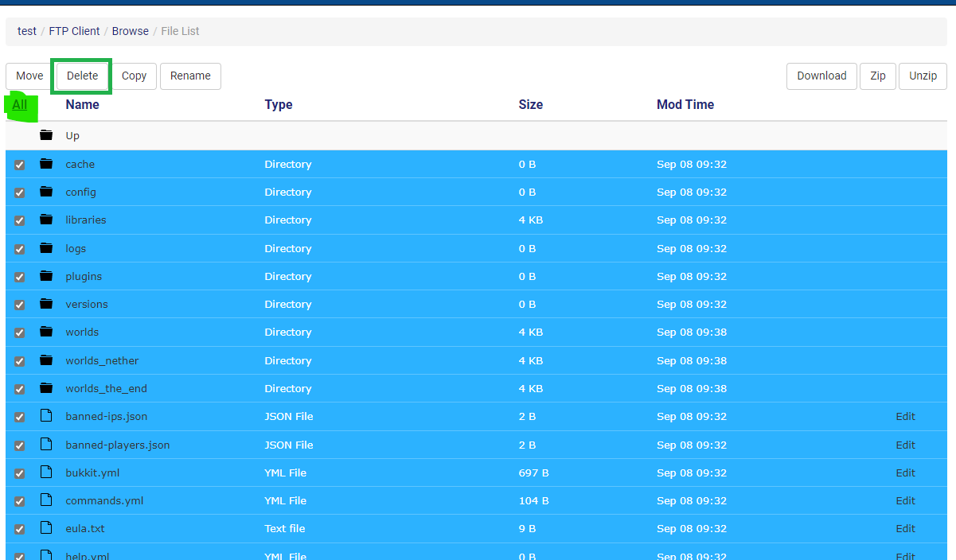956x560 pixels.
Task: Click the worlds_nether folder icon
Action: [46, 360]
